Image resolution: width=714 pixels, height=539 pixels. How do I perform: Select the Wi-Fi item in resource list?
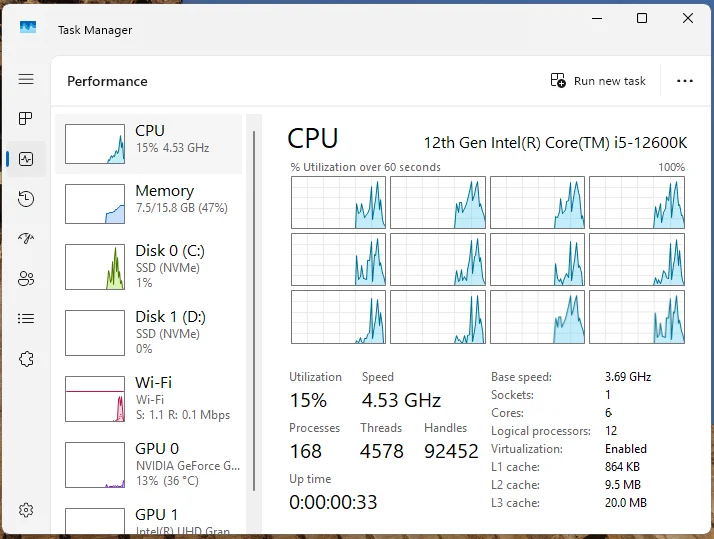148,399
